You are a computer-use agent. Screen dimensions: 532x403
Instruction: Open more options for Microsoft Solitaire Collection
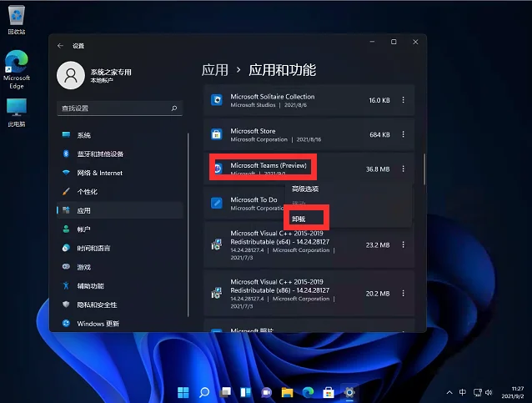pos(403,100)
